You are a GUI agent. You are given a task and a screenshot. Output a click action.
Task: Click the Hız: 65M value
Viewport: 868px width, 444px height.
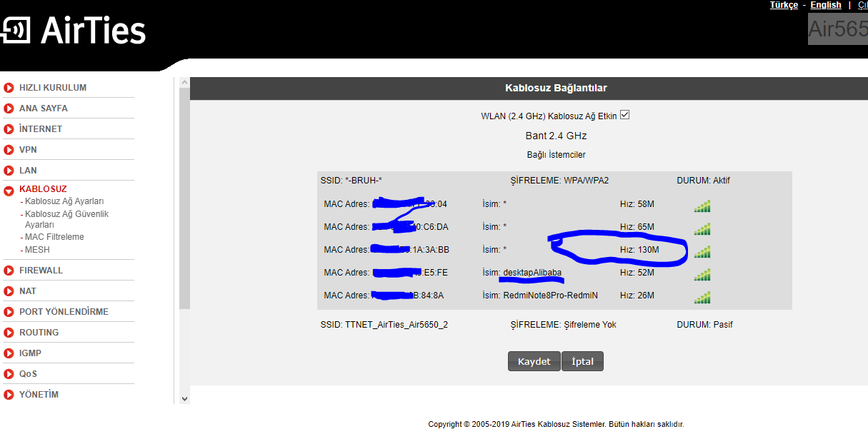[637, 227]
